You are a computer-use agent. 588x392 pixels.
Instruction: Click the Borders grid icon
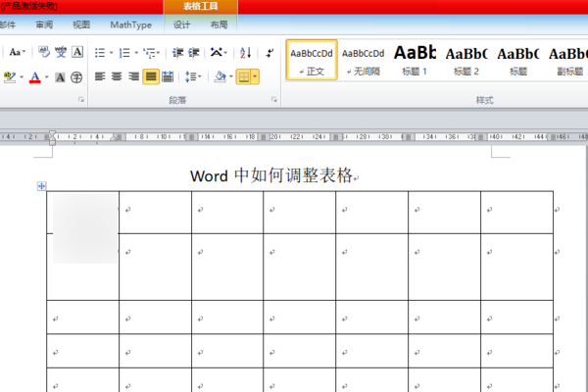click(x=244, y=76)
